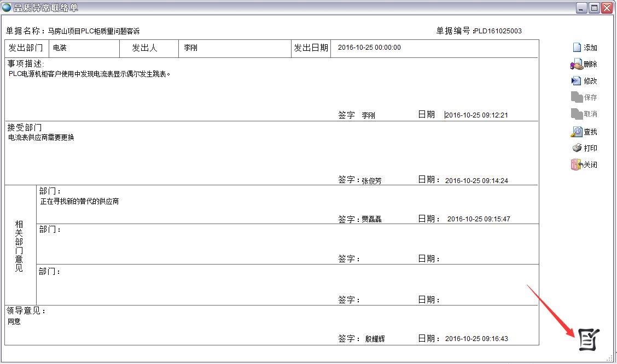
Task: Click the 查找 (Search) icon
Action: coord(577,132)
